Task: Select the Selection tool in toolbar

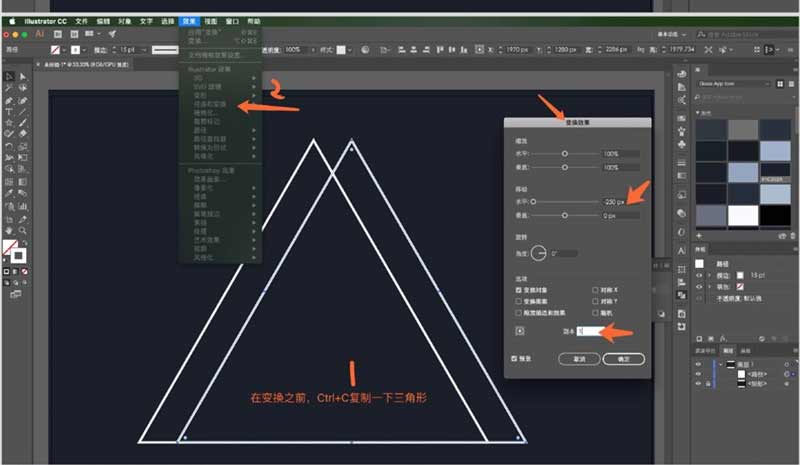Action: (x=9, y=77)
